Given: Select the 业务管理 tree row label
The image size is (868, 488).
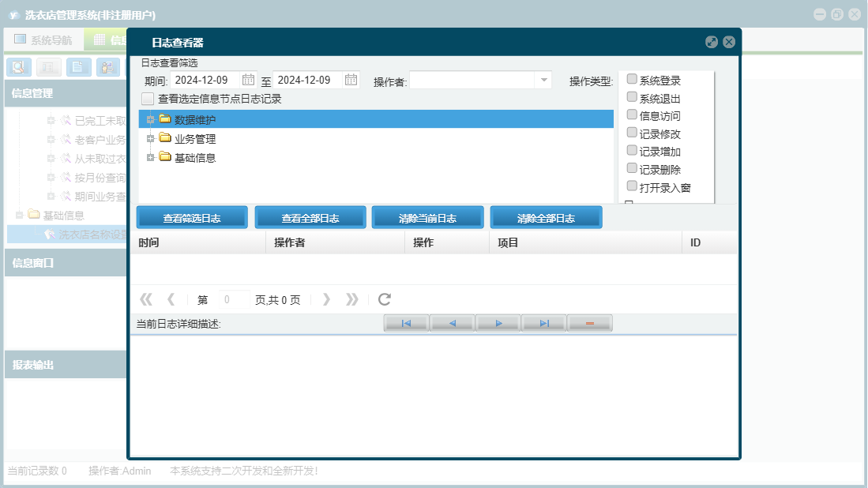Looking at the screenshot, I should [x=195, y=139].
